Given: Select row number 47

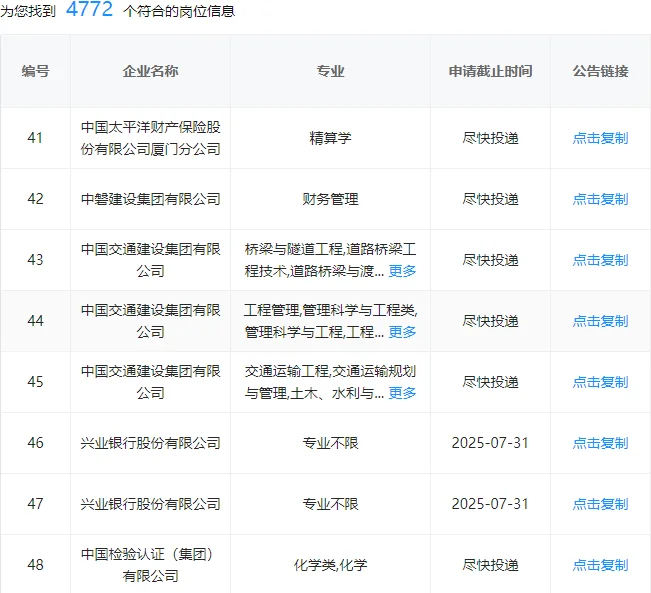Looking at the screenshot, I should pyautogui.click(x=35, y=504).
